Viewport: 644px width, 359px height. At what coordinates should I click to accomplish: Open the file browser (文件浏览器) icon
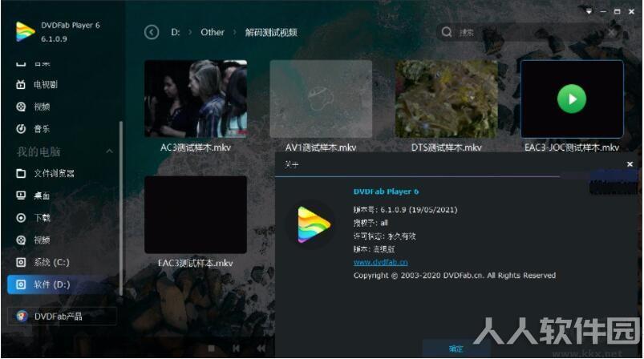pyautogui.click(x=21, y=173)
